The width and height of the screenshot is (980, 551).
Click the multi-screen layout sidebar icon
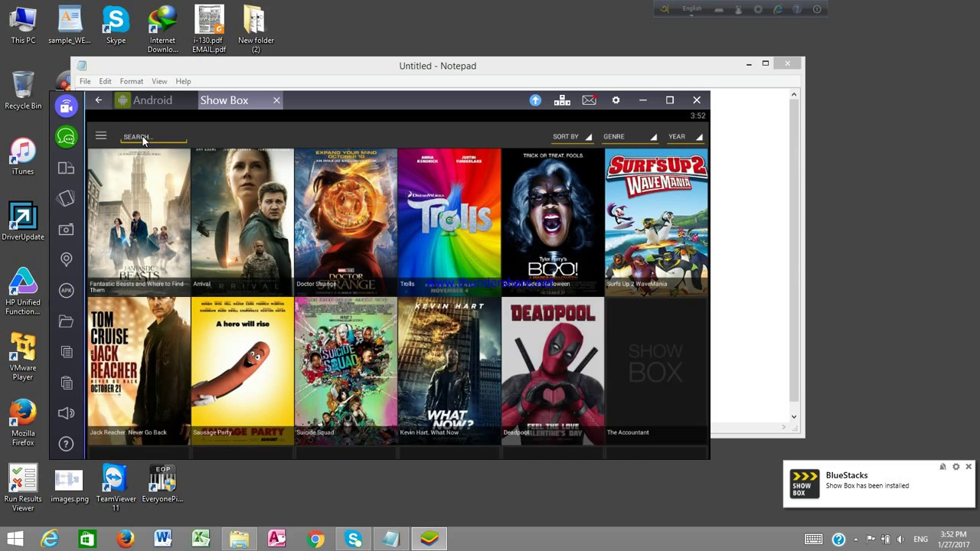click(67, 168)
